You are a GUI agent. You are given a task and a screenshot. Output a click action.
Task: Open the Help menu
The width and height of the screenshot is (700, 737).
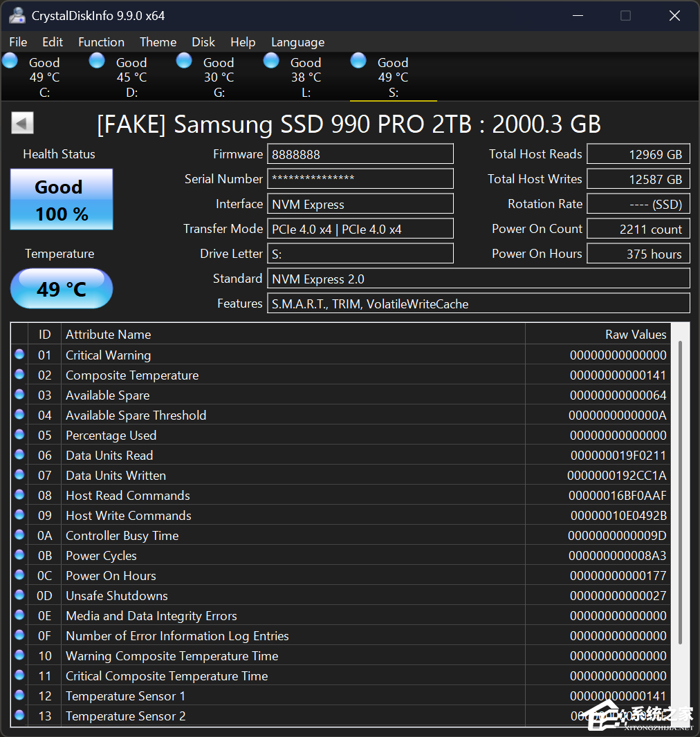(243, 42)
